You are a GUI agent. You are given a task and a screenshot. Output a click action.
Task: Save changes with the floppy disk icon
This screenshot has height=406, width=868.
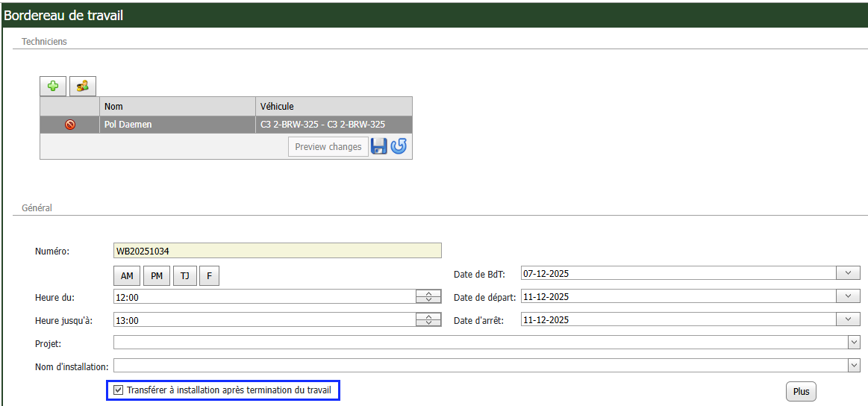coord(378,147)
